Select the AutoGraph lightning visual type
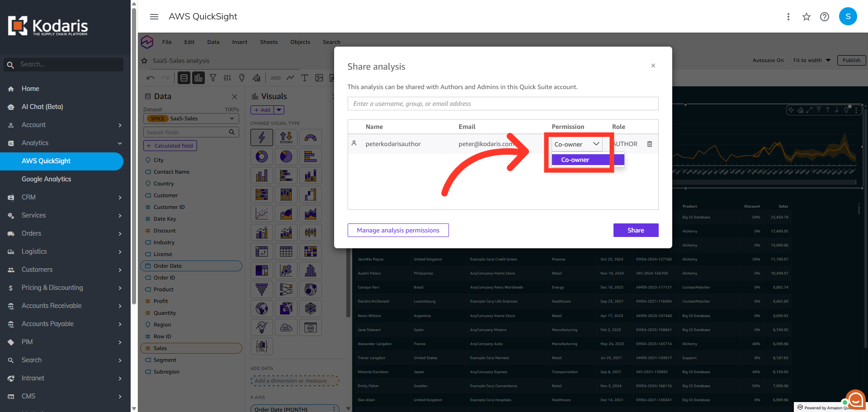Viewport: 868px width, 412px height. [262, 137]
